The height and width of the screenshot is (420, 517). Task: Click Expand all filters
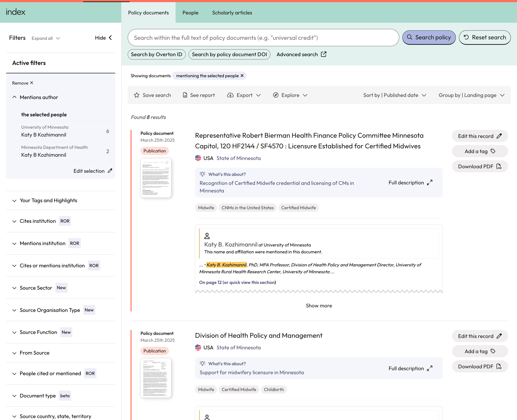pos(46,38)
